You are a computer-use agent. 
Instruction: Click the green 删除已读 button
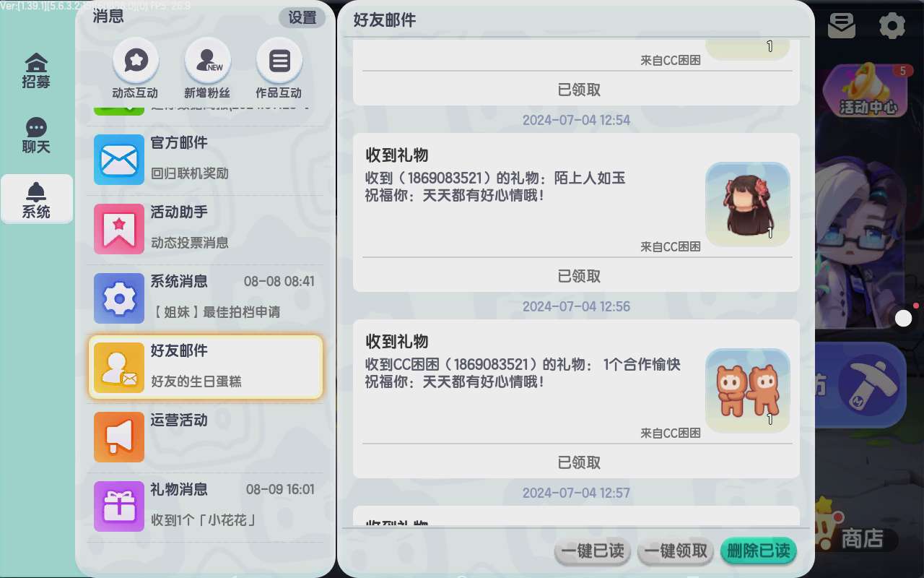point(759,551)
